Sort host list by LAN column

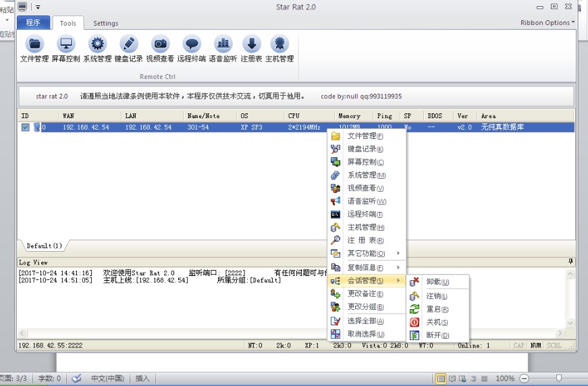coord(153,116)
